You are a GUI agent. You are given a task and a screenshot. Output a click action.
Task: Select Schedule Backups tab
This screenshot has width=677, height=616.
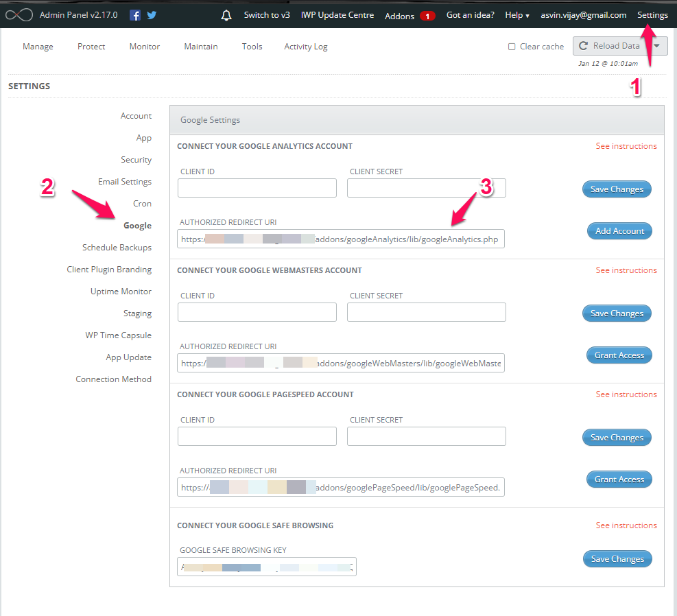pyautogui.click(x=117, y=248)
